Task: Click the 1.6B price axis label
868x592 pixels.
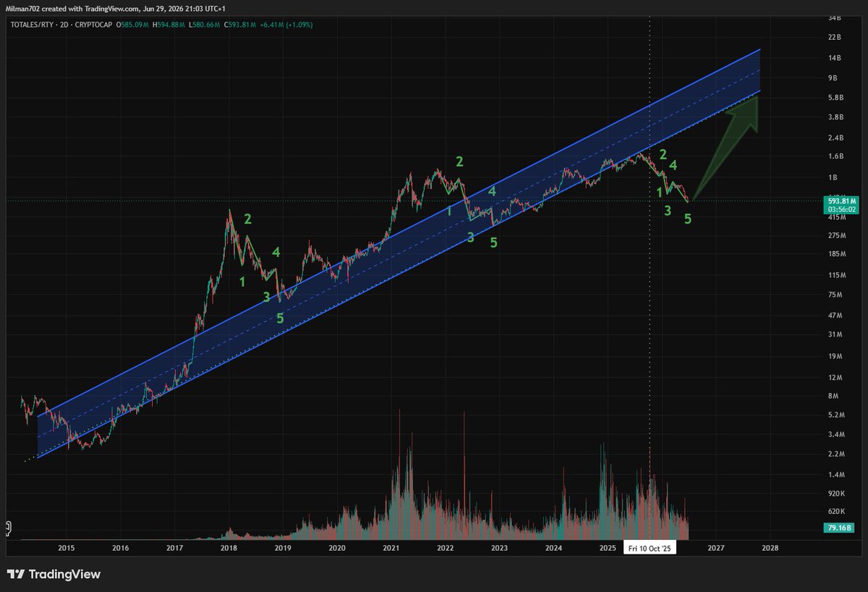Action: click(835, 156)
